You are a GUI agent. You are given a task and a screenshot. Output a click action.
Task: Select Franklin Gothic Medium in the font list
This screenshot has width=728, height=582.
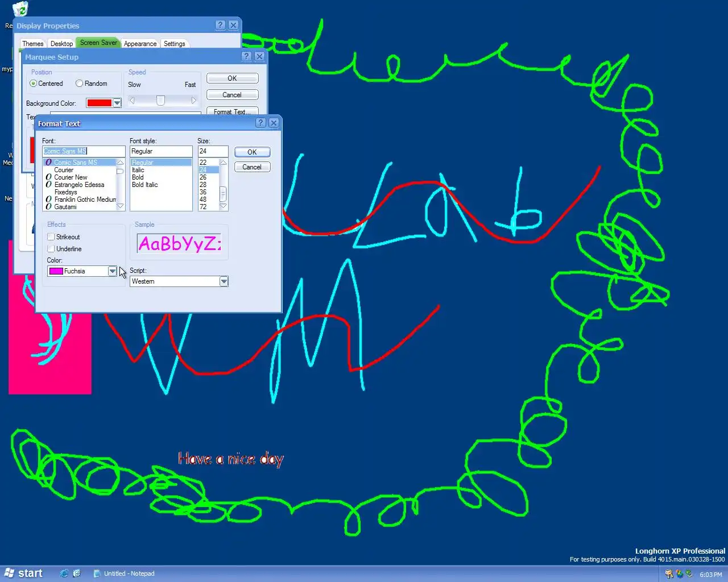click(80, 199)
